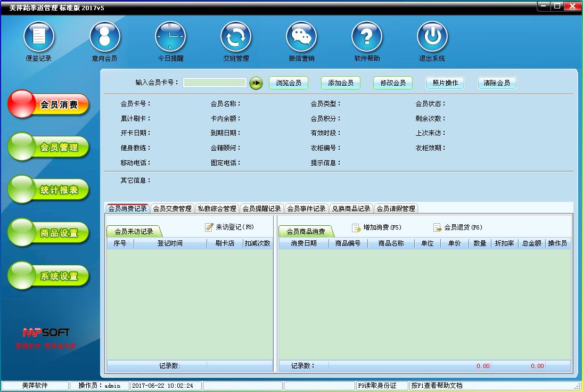Viewport: 583px width, 392px height.
Task: Switch to the 会员事件记录 tab
Action: [x=306, y=209]
